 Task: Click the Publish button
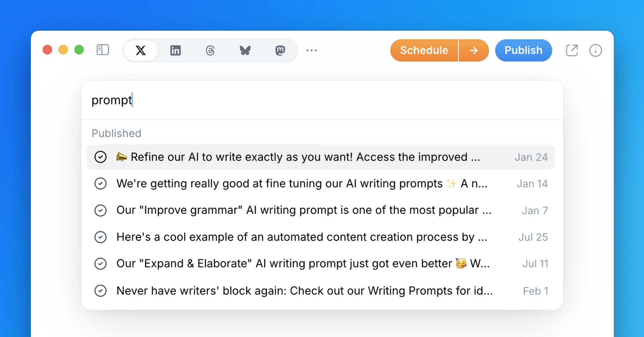pyautogui.click(x=524, y=50)
